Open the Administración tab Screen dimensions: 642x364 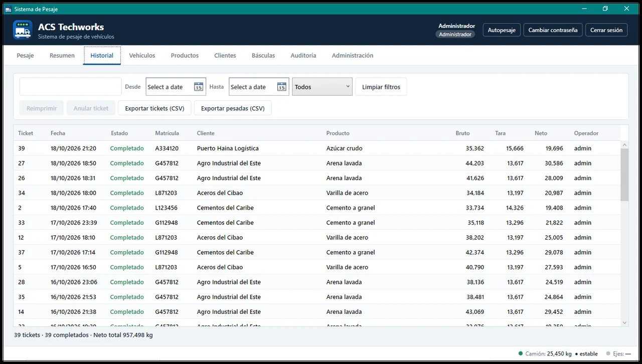click(x=353, y=55)
